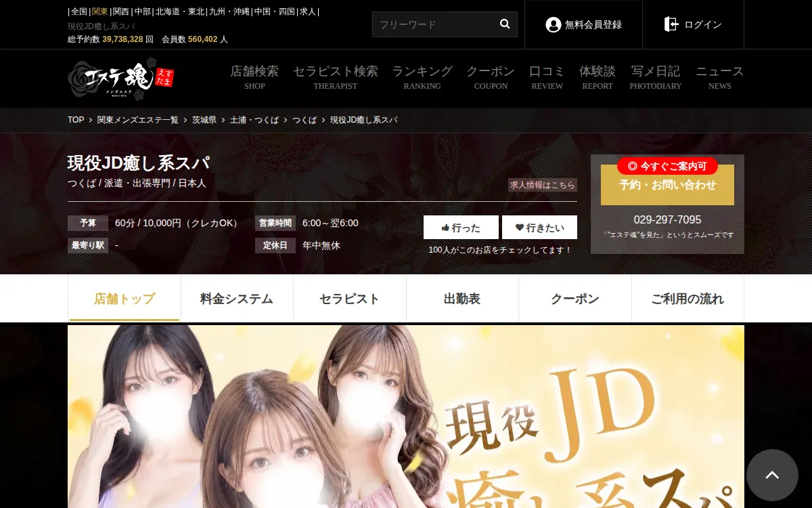
Task: Open the ランキング RANKING menu
Action: click(422, 77)
